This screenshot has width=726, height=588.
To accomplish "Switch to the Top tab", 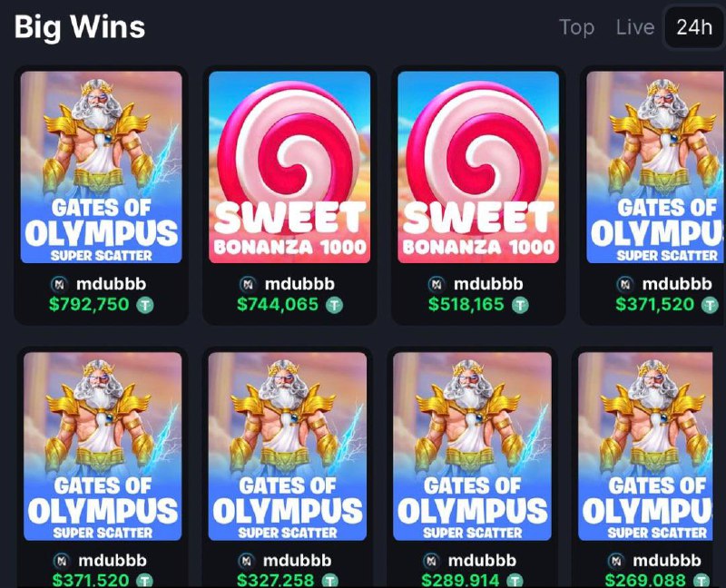I will [576, 27].
